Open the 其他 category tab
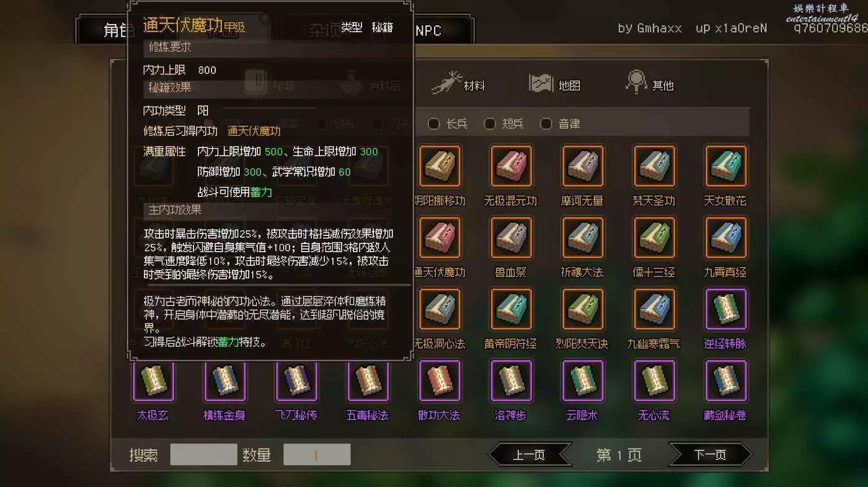This screenshot has height=487, width=868. point(650,83)
